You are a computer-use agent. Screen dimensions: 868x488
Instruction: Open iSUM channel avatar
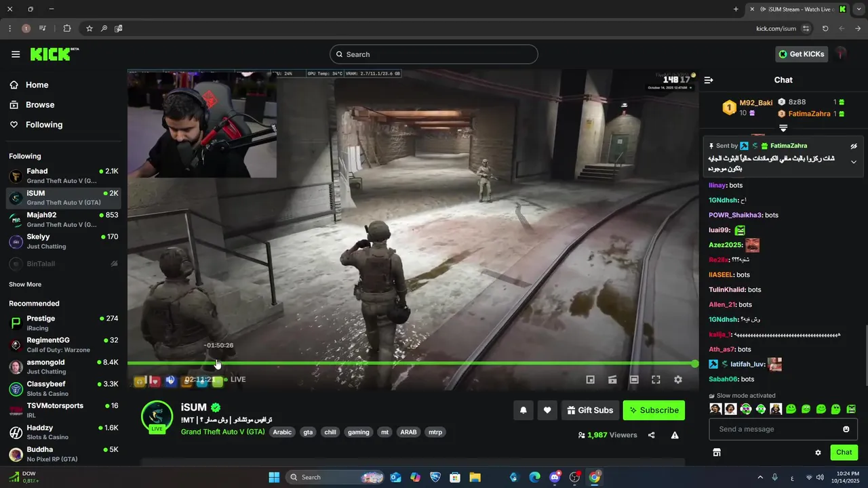[x=157, y=415]
